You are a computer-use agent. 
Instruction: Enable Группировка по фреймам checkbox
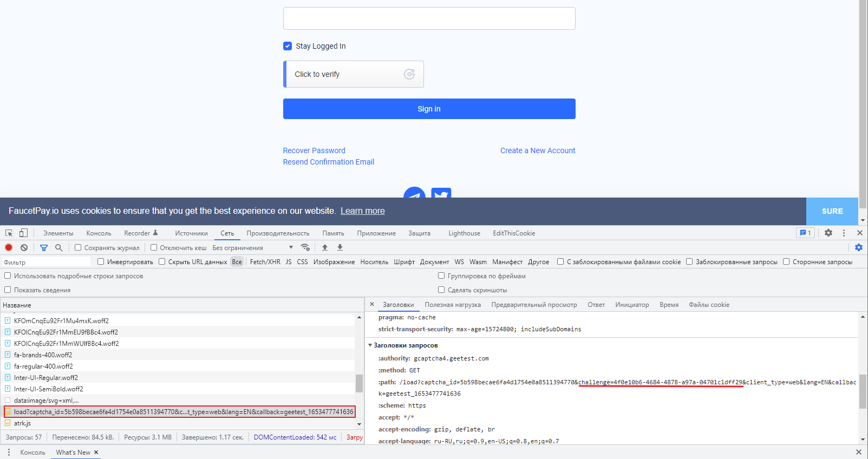441,276
